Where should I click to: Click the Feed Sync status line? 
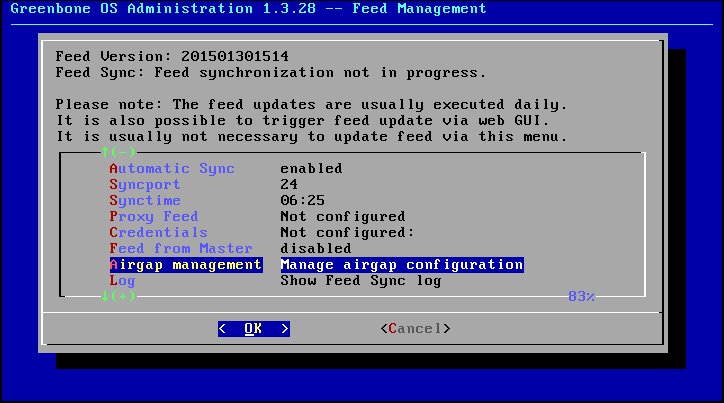[x=271, y=72]
